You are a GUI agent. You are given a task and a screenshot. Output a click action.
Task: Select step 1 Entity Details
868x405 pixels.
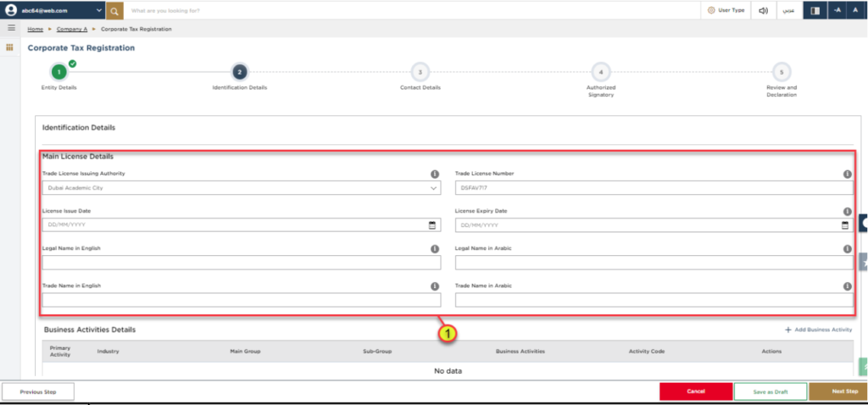[x=58, y=72]
